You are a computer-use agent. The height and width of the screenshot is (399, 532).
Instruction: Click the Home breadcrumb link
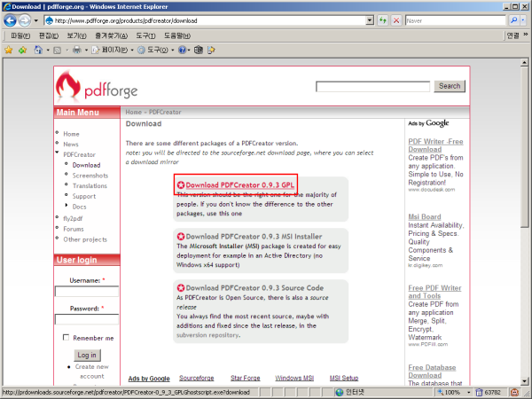click(x=134, y=112)
